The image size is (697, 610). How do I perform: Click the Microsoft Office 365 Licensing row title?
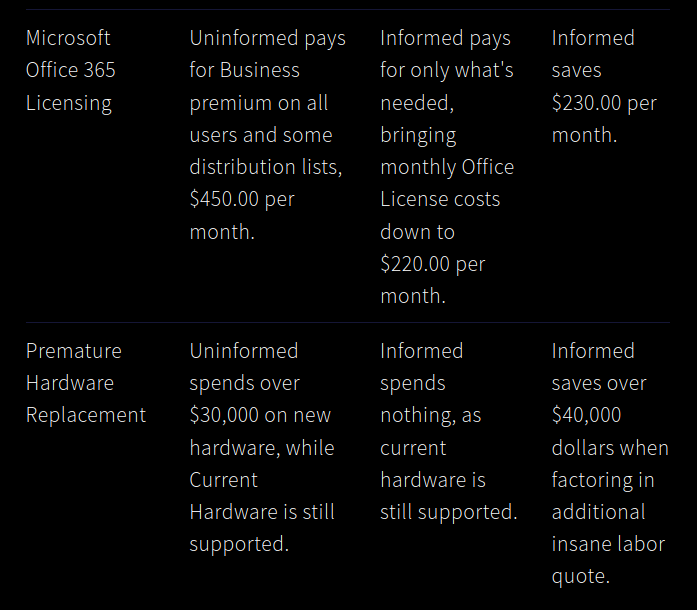[70, 70]
